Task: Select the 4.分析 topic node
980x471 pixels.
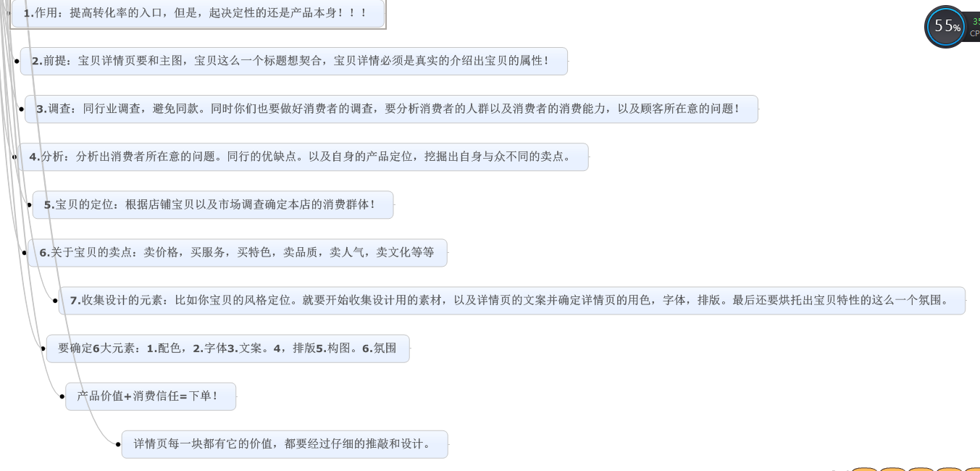Action: pyautogui.click(x=303, y=157)
